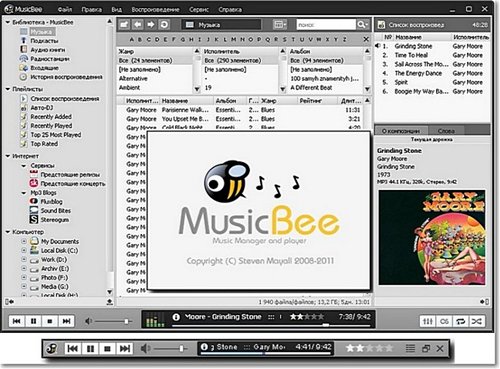Image resolution: width=500 pixels, height=369 pixels.
Task: Mute with main player speaker icon
Action: (x=88, y=321)
